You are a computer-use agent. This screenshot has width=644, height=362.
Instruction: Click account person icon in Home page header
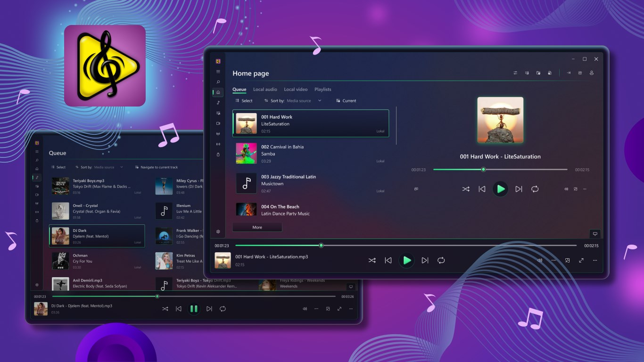(592, 73)
